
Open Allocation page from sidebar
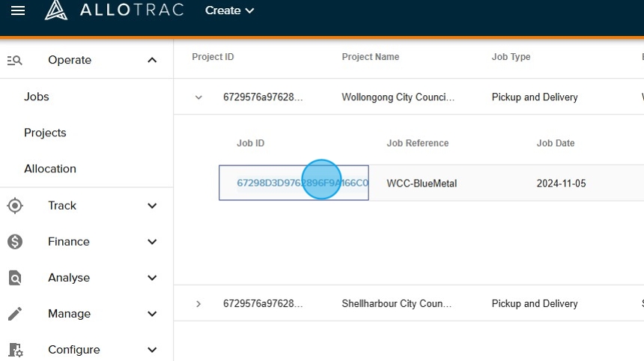(50, 169)
